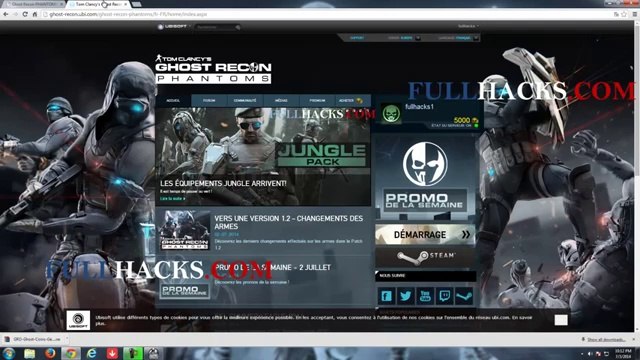Open Ubisoft logo dropdown arrow
The image size is (640, 360).
[190, 27]
